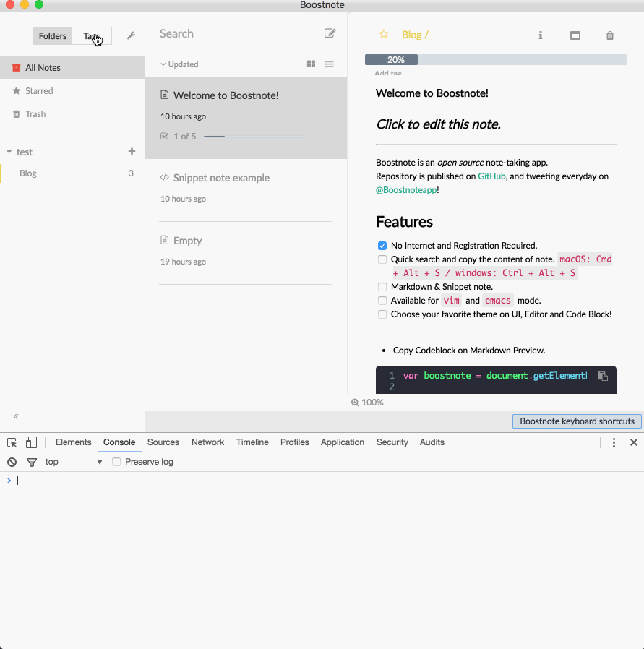This screenshot has width=644, height=649.
Task: Click the Add tag field
Action: point(388,73)
